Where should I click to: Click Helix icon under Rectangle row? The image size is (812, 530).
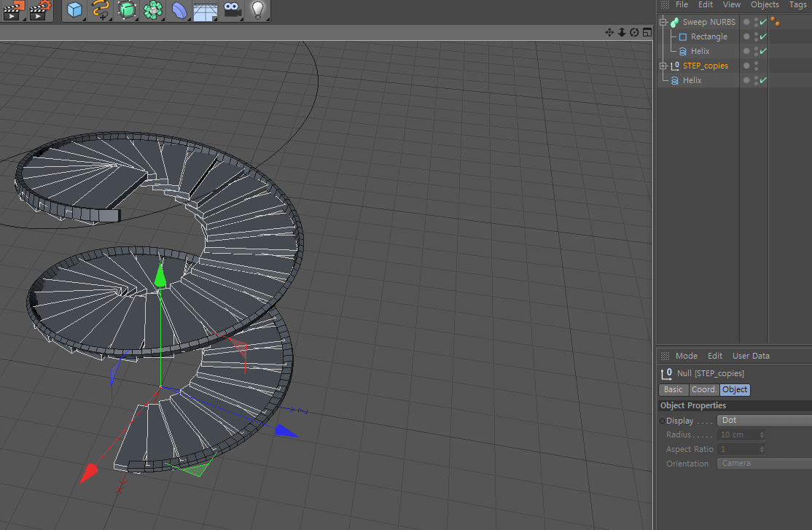(682, 51)
